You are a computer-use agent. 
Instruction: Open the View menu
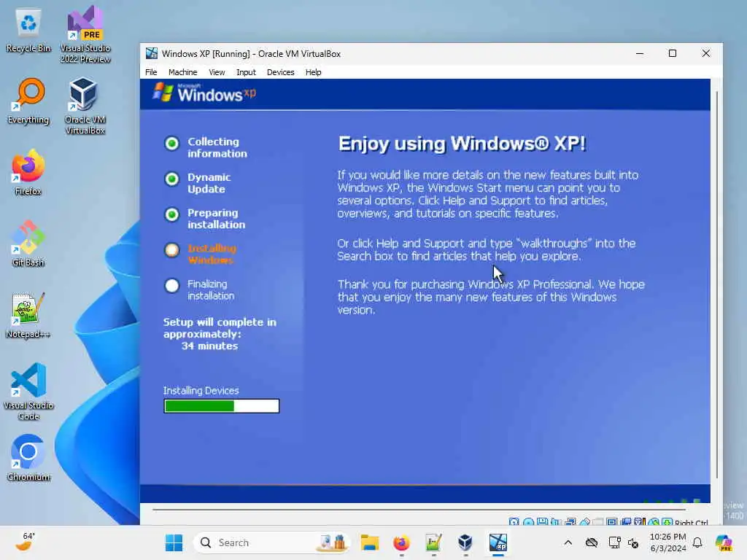coord(217,72)
